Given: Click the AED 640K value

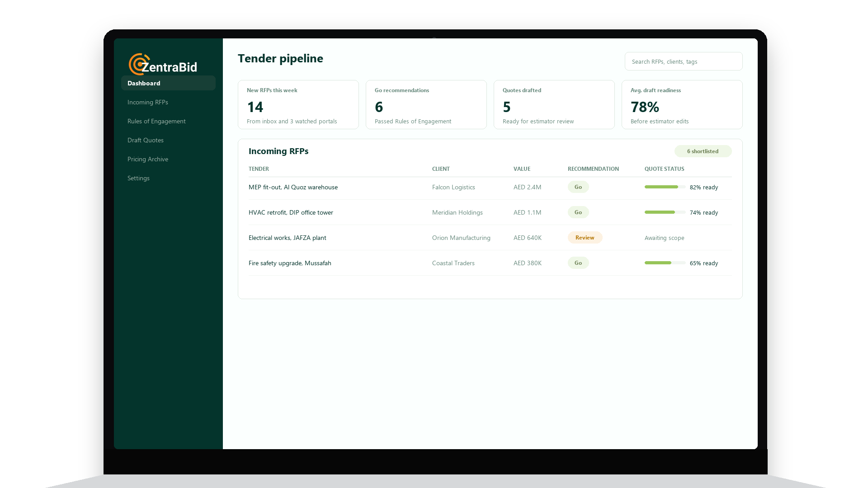Looking at the screenshot, I should [x=527, y=238].
